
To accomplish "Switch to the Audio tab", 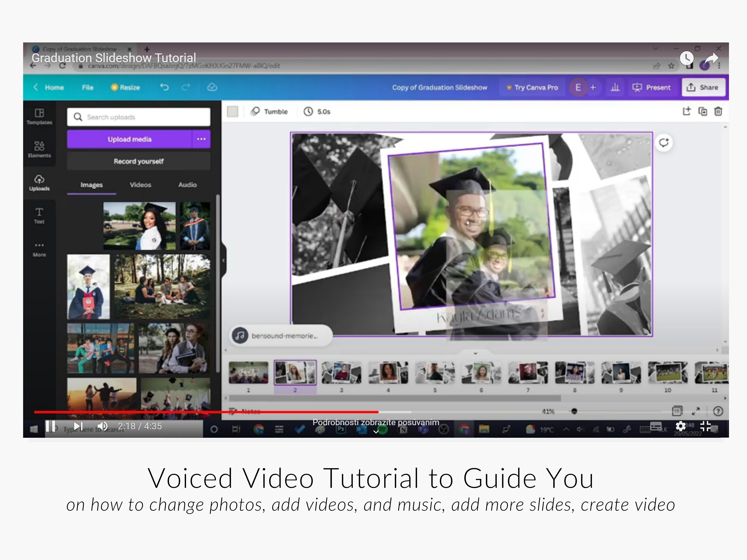I will tap(187, 185).
